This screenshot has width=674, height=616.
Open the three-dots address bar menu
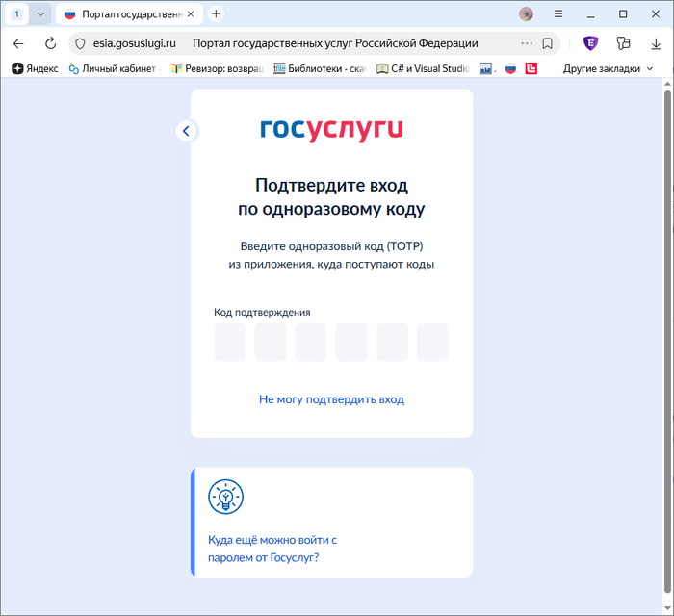tap(526, 43)
